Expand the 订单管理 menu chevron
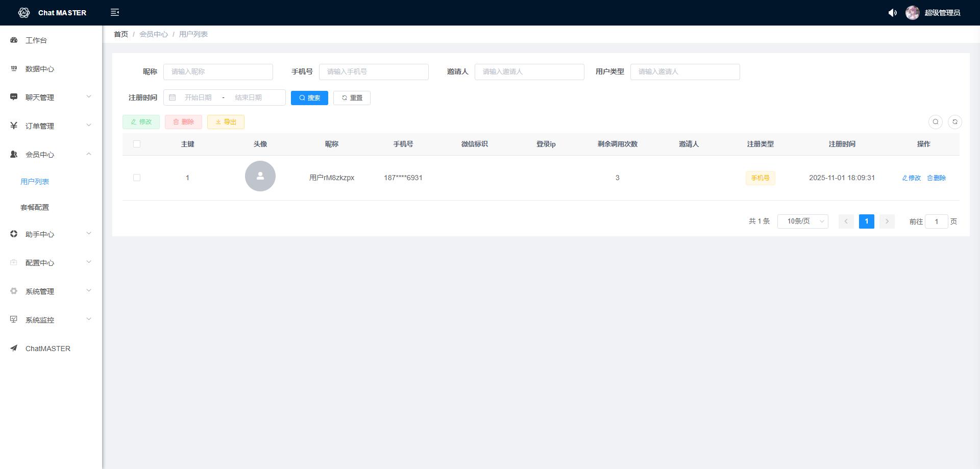980x469 pixels. 89,125
